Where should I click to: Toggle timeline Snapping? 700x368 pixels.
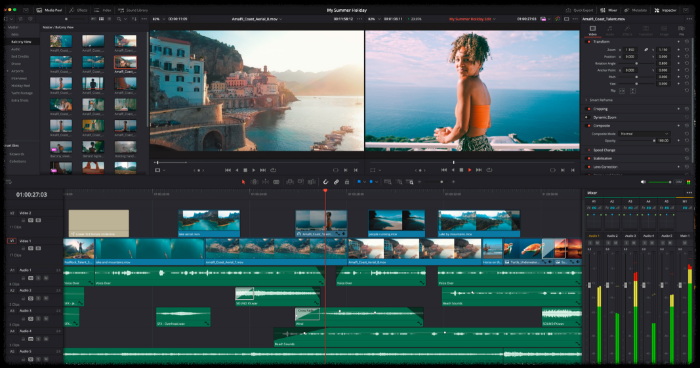click(325, 182)
